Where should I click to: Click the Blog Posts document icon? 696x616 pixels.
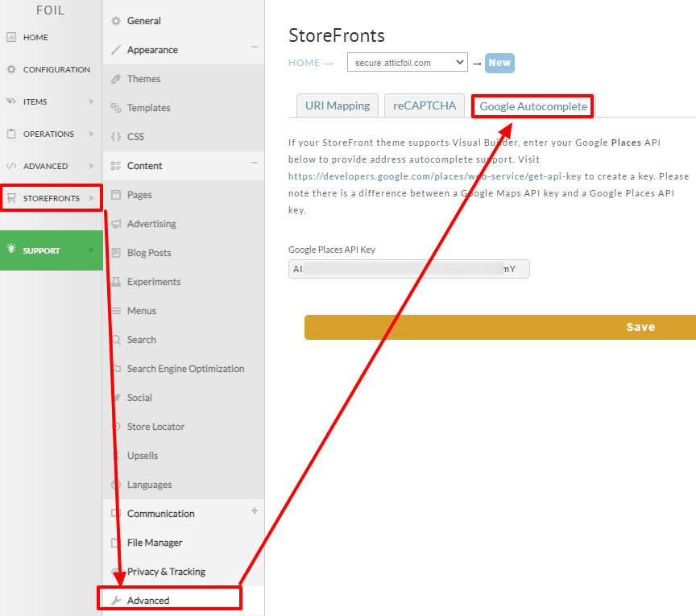[116, 253]
